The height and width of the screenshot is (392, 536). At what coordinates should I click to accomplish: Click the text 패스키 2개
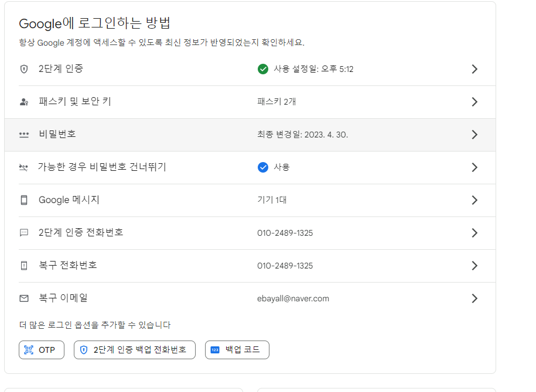[276, 102]
